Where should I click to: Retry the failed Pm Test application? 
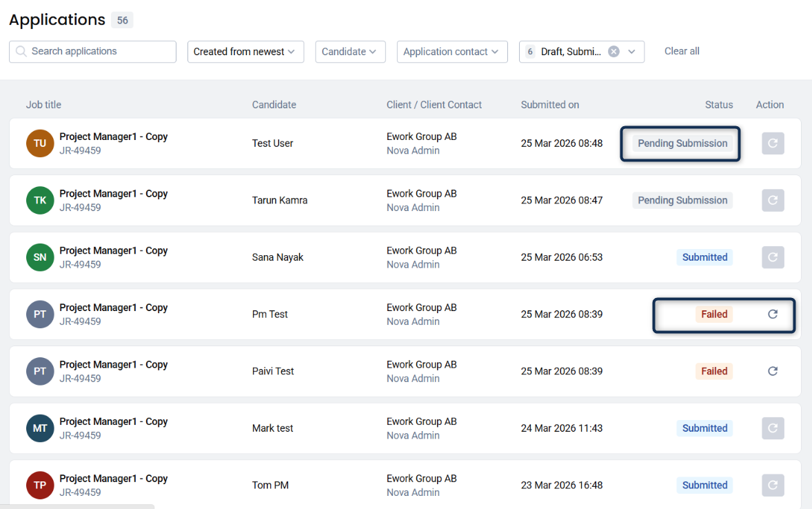coord(773,314)
